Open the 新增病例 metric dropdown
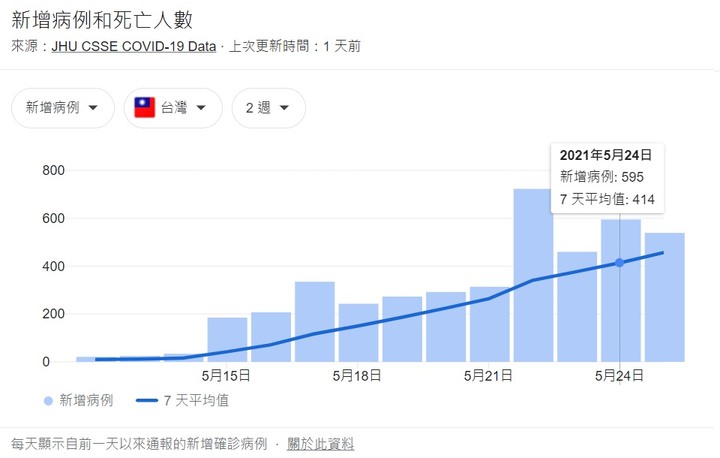The height and width of the screenshot is (458, 720). tap(62, 108)
